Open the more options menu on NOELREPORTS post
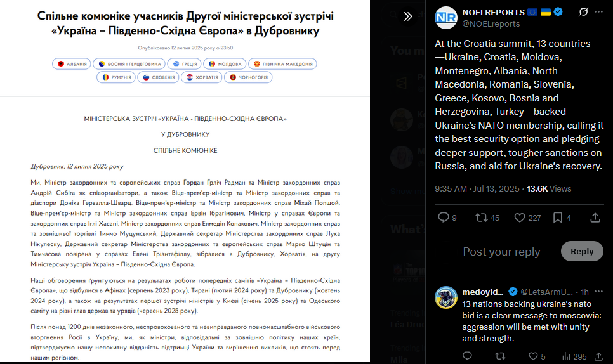 click(598, 12)
